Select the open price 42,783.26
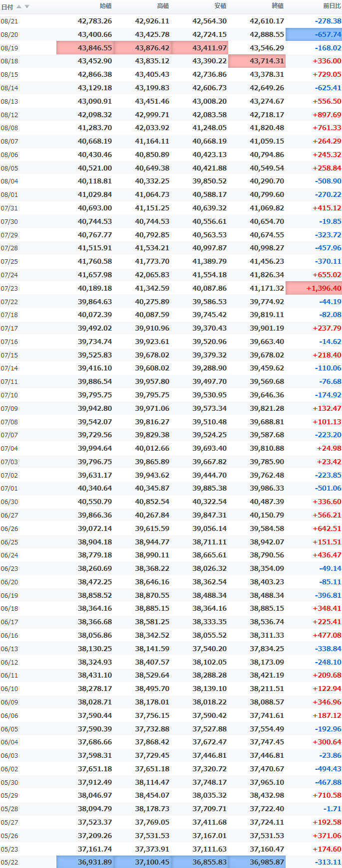Viewport: 342px width, 868px height. tap(95, 21)
